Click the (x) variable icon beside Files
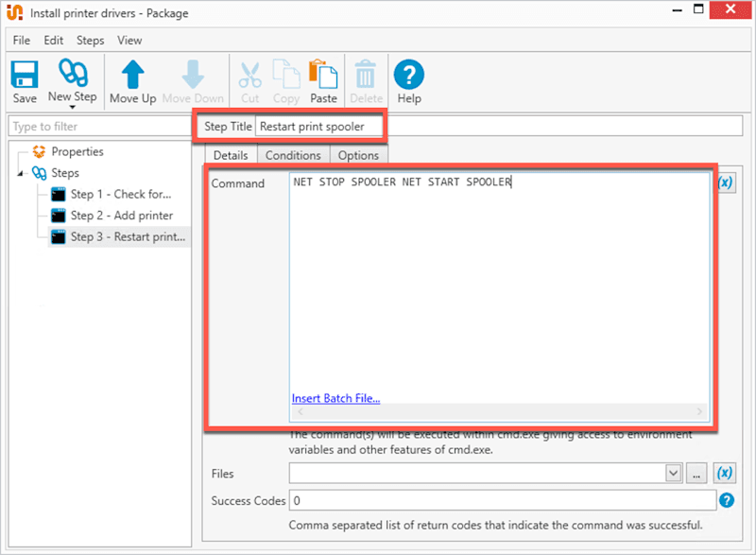756x555 pixels. coord(725,473)
